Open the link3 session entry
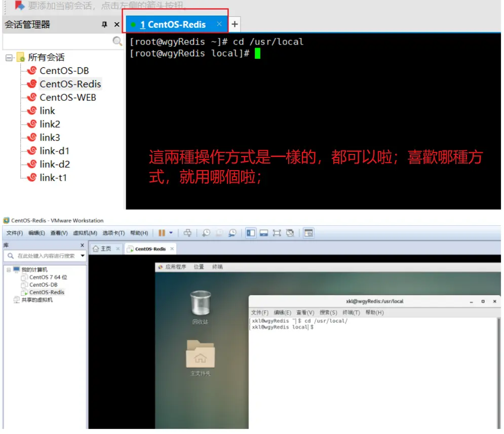Image resolution: width=504 pixels, height=434 pixels. (x=50, y=137)
